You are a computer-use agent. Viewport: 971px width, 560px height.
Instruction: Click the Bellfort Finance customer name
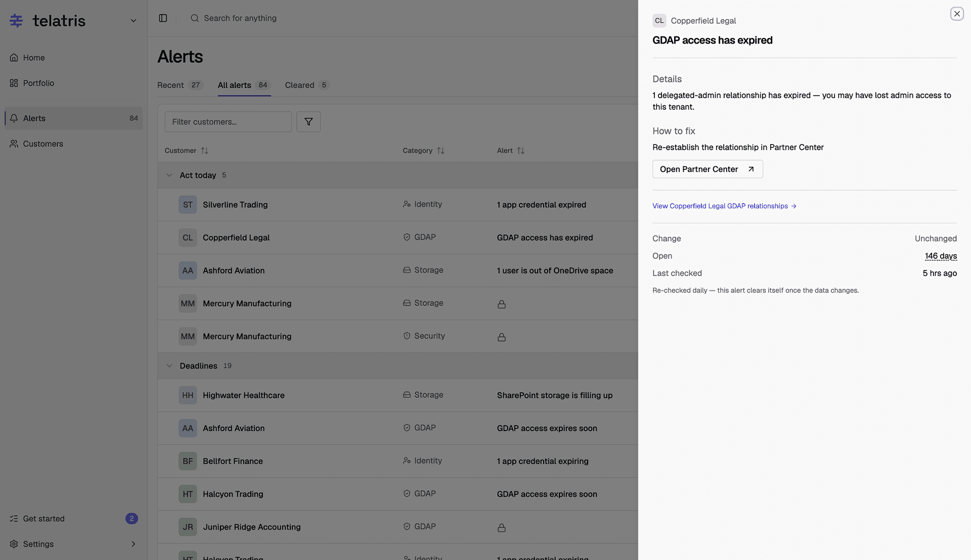(233, 461)
